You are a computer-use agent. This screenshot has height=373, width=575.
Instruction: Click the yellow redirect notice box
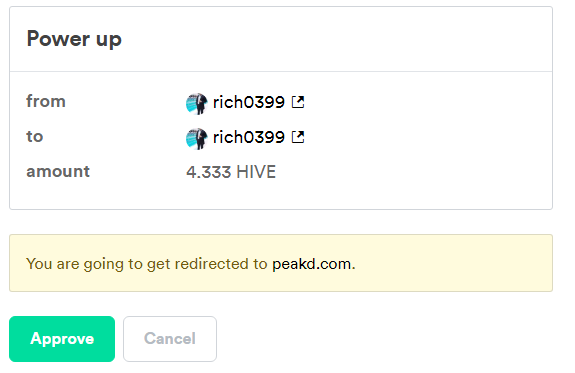pos(281,263)
